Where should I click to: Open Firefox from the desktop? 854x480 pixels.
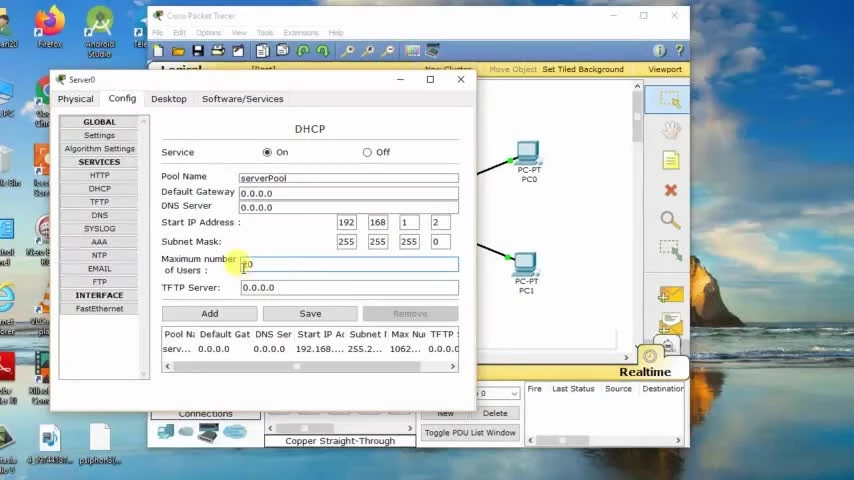point(50,27)
